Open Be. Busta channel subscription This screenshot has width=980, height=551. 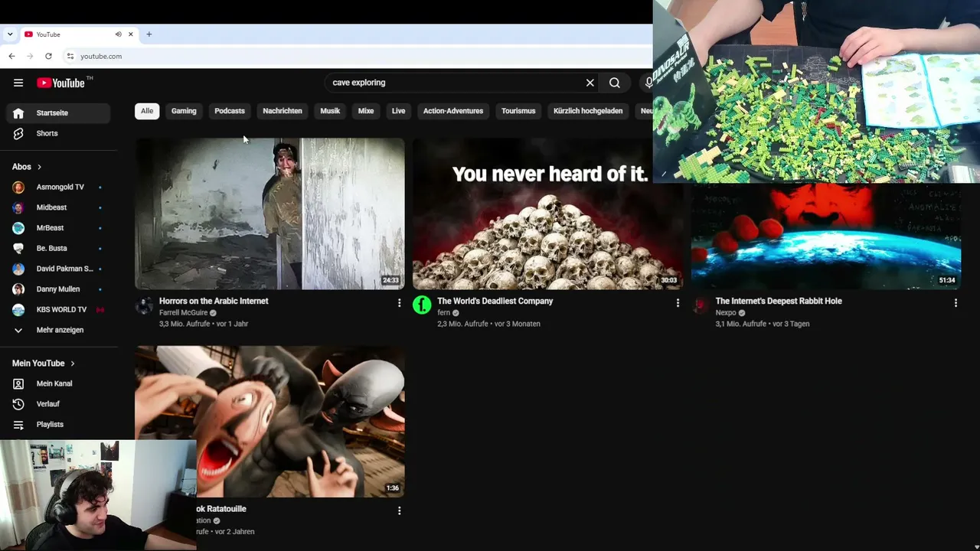59,248
